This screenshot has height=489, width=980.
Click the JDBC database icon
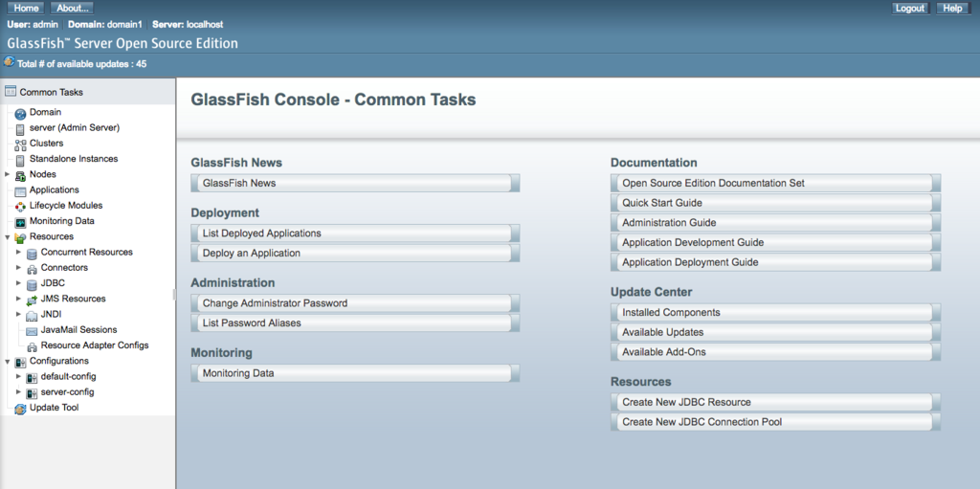coord(32,284)
